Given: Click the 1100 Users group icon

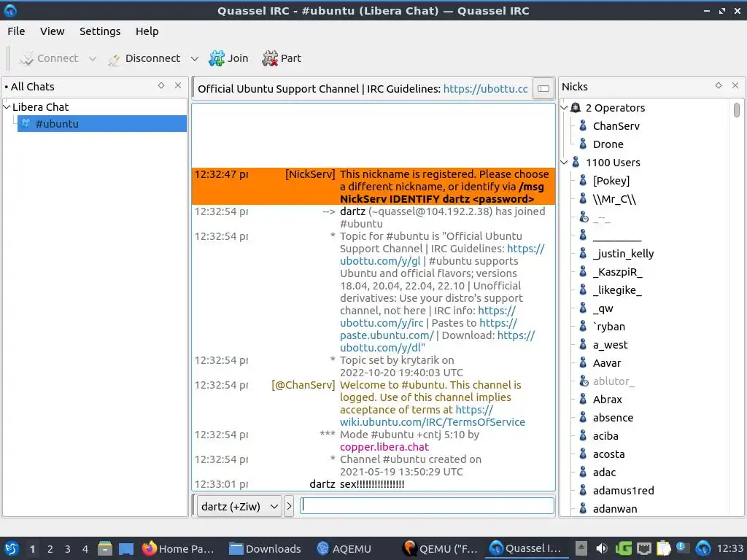Looking at the screenshot, I should coord(576,163).
